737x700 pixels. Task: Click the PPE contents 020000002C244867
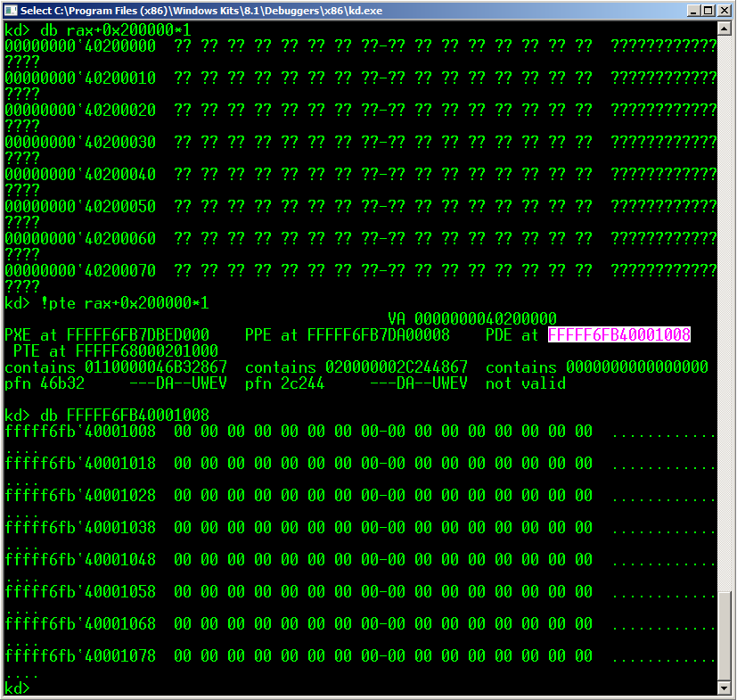click(397, 366)
